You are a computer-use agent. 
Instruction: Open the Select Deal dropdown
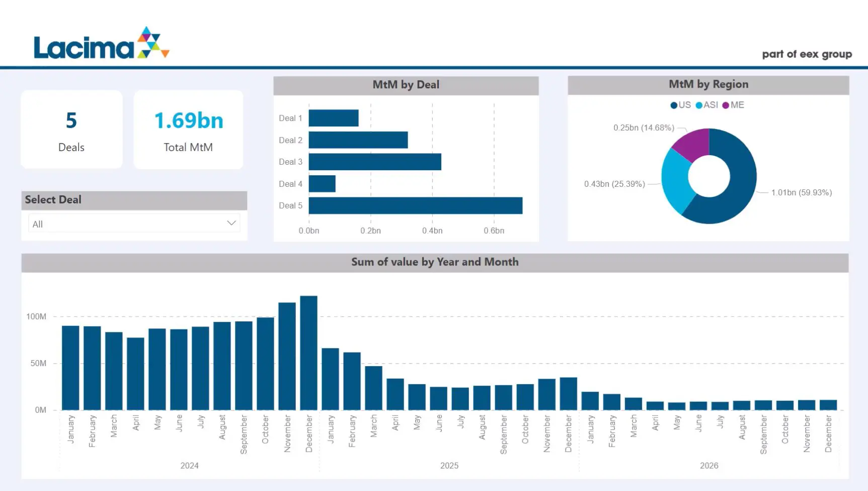pos(134,224)
